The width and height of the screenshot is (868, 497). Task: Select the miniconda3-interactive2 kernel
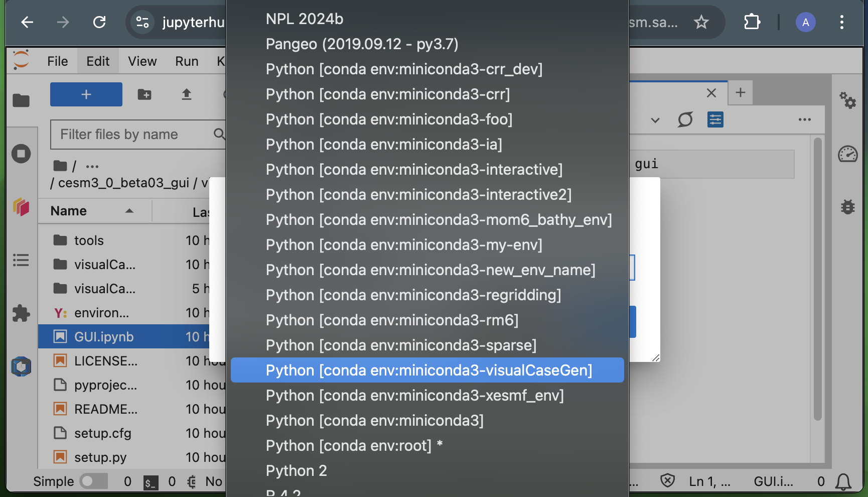427,195
